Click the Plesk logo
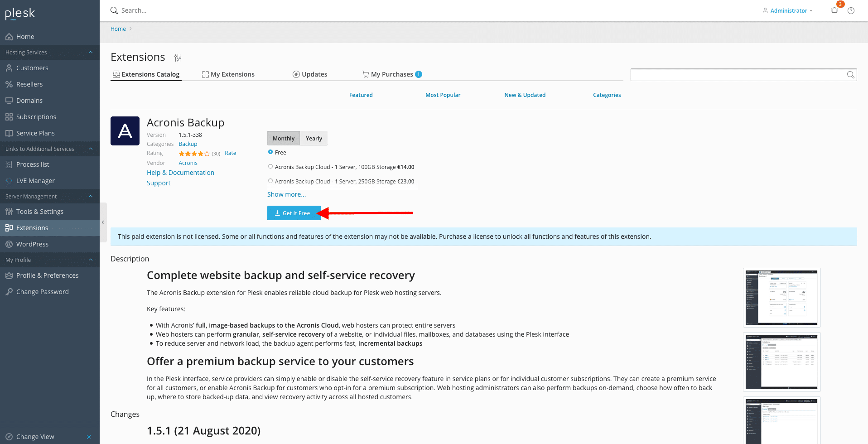This screenshot has height=444, width=868. (20, 14)
